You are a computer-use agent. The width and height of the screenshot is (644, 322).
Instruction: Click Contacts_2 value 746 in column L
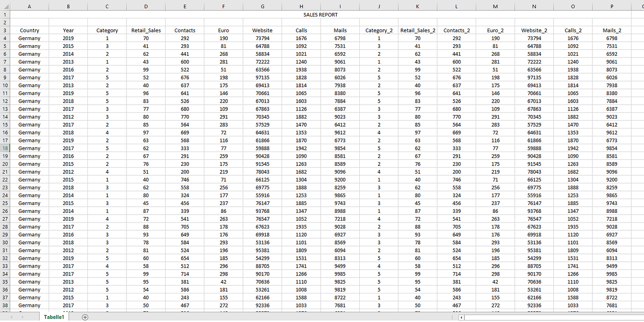click(x=456, y=180)
